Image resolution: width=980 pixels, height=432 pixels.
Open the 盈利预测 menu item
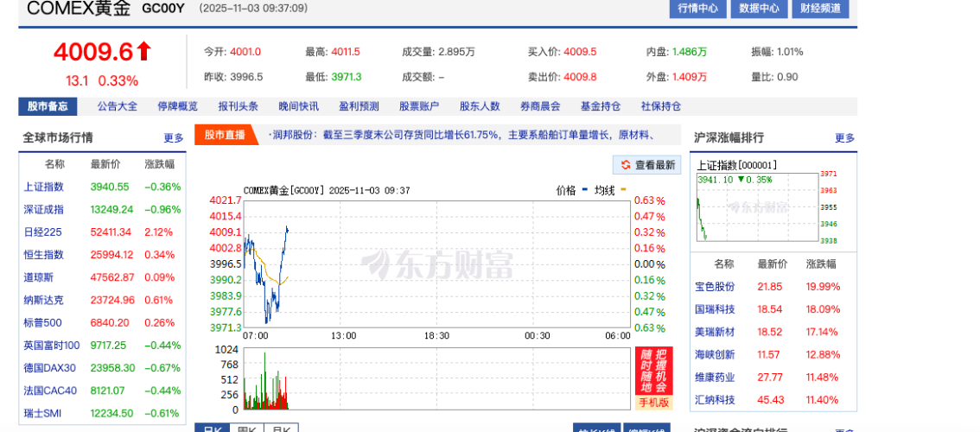coord(359,106)
